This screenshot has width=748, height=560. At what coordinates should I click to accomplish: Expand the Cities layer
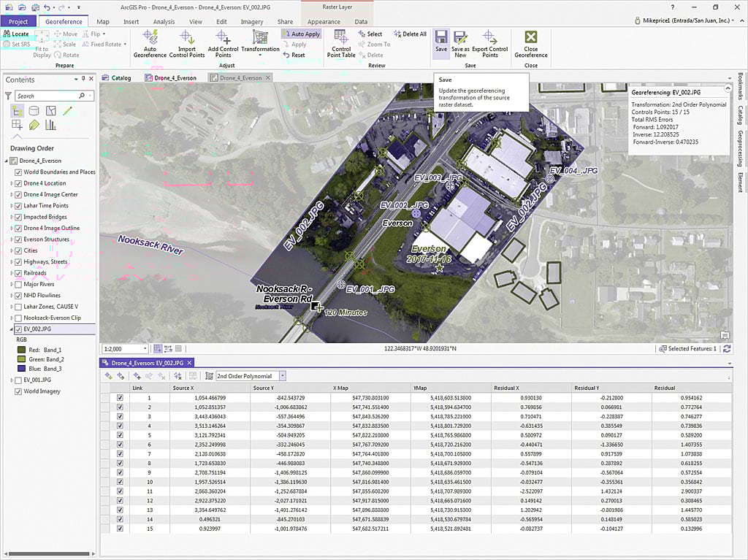click(x=12, y=250)
